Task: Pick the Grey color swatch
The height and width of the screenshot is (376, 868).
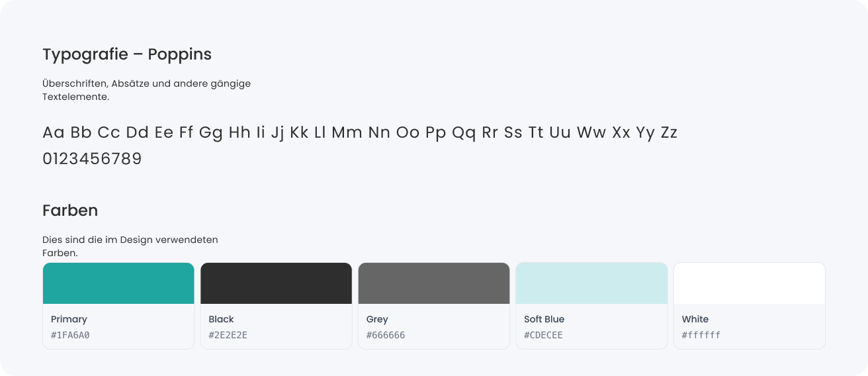Action: pos(434,283)
